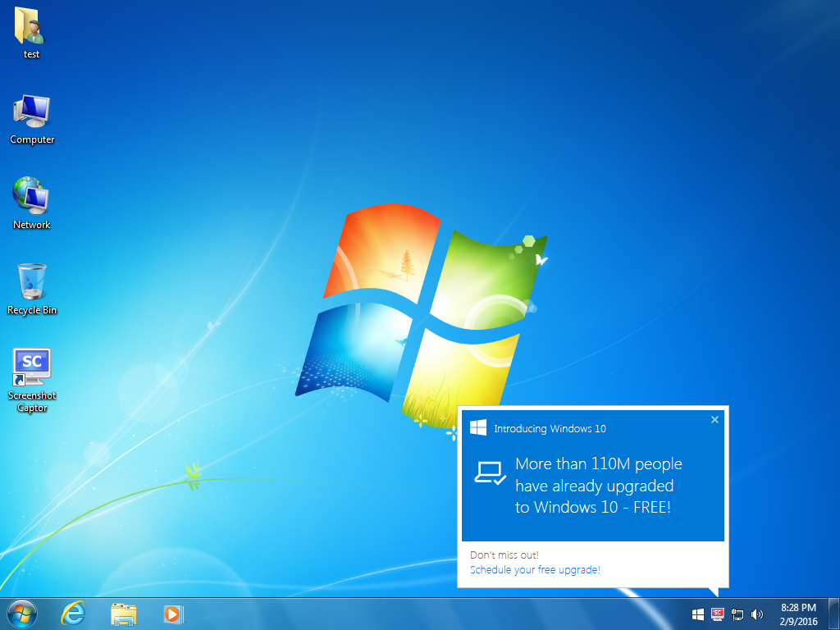840x630 pixels.
Task: Open the Start menu orb
Action: (x=22, y=614)
